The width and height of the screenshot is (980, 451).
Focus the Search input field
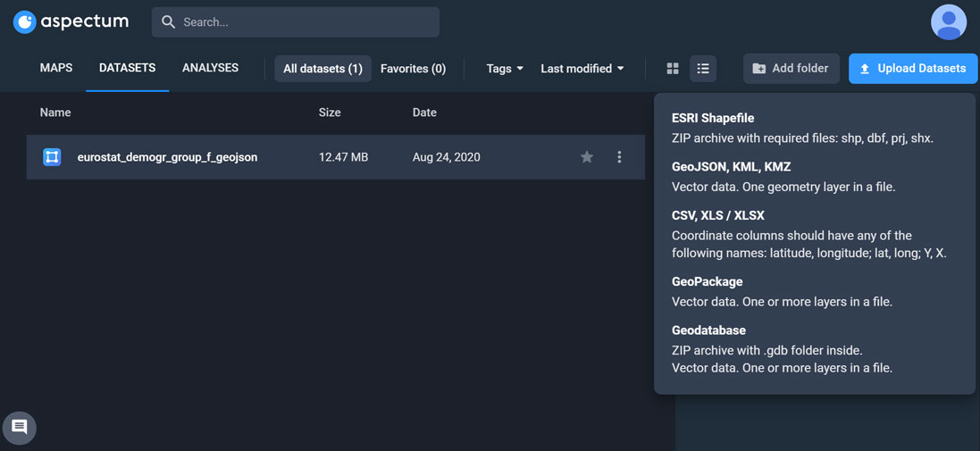point(304,22)
